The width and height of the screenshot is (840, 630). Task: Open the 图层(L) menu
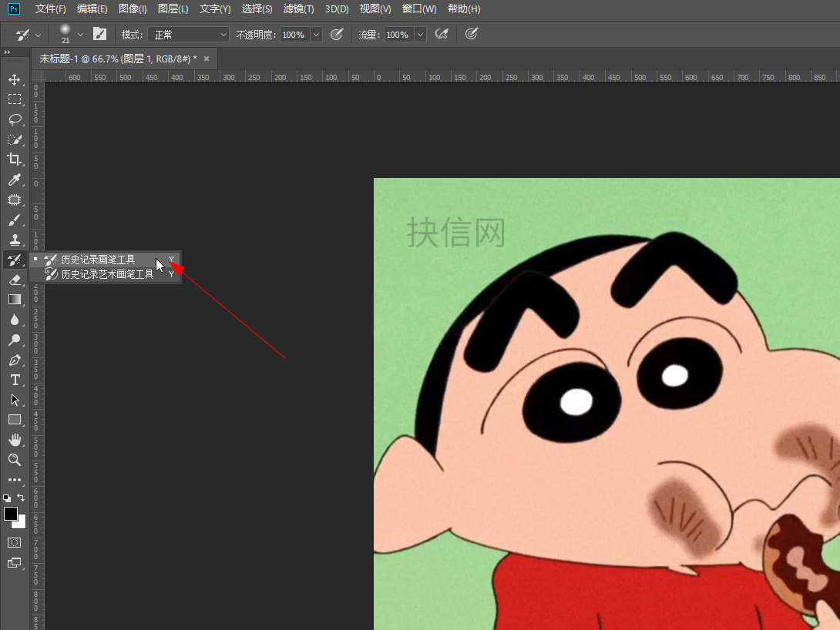(173, 9)
